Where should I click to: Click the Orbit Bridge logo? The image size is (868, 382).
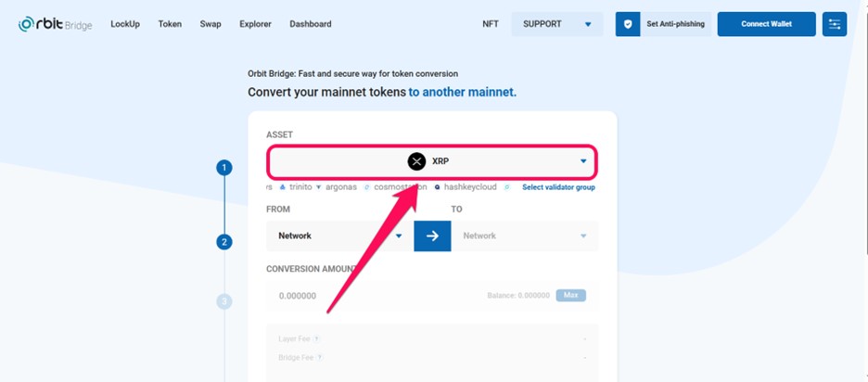pyautogui.click(x=55, y=24)
